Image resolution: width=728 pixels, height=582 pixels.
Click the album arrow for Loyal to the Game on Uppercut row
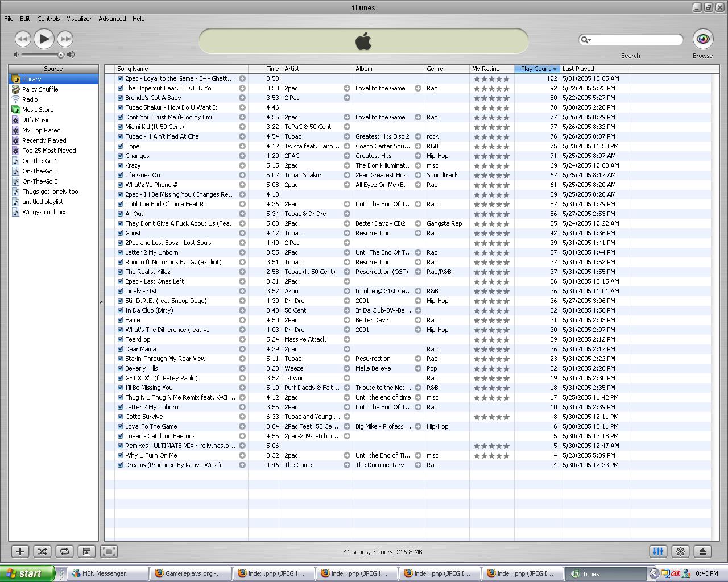(417, 88)
